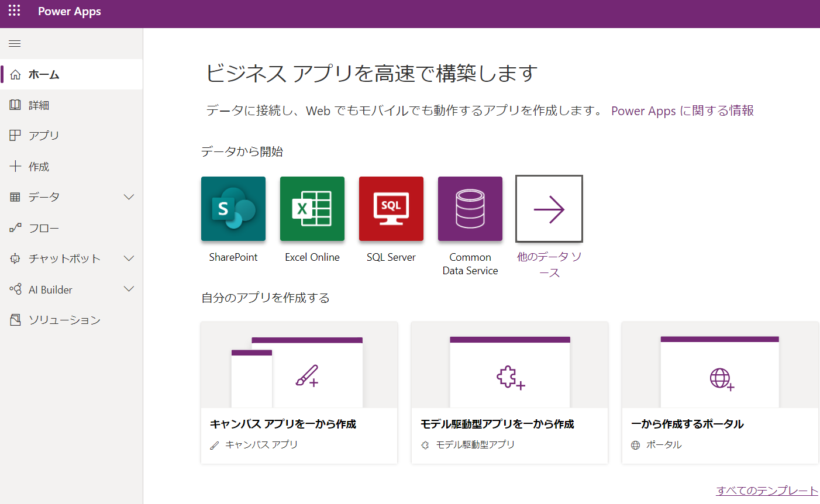
Task: Click the データ label in sidebar
Action: pyautogui.click(x=44, y=197)
